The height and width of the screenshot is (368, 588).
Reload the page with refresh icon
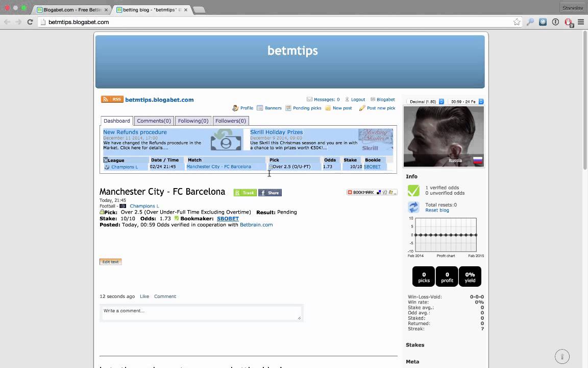pos(30,22)
